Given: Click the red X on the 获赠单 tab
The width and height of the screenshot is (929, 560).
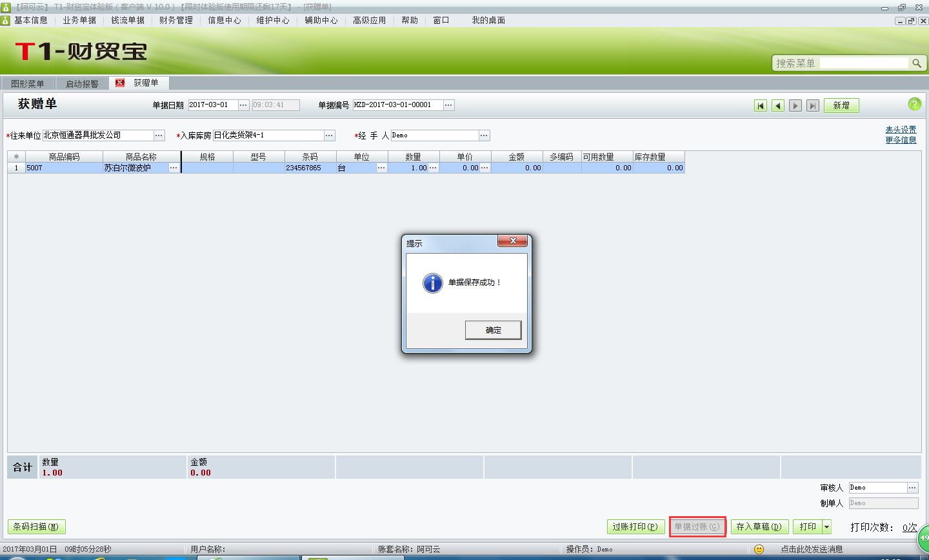Looking at the screenshot, I should point(119,83).
